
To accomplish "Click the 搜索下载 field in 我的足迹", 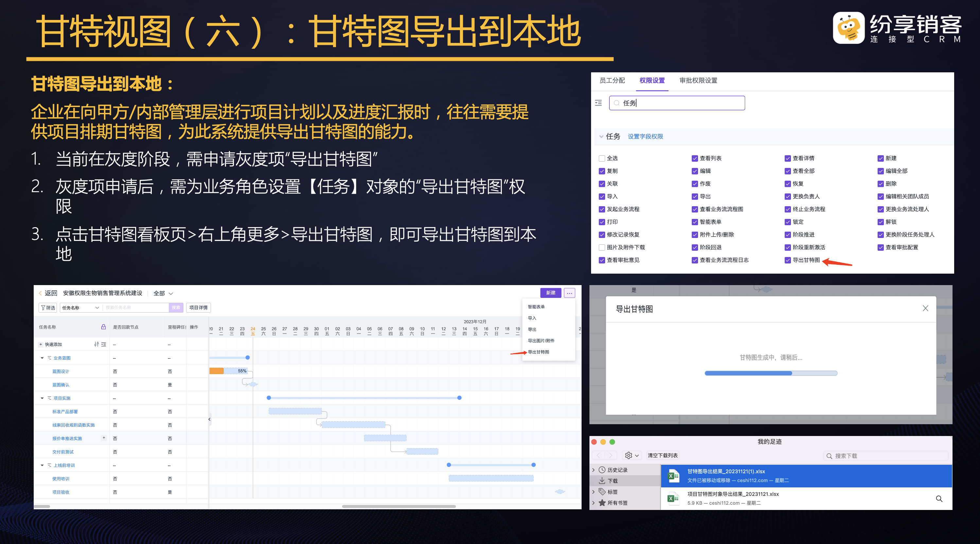I will pyautogui.click(x=885, y=456).
